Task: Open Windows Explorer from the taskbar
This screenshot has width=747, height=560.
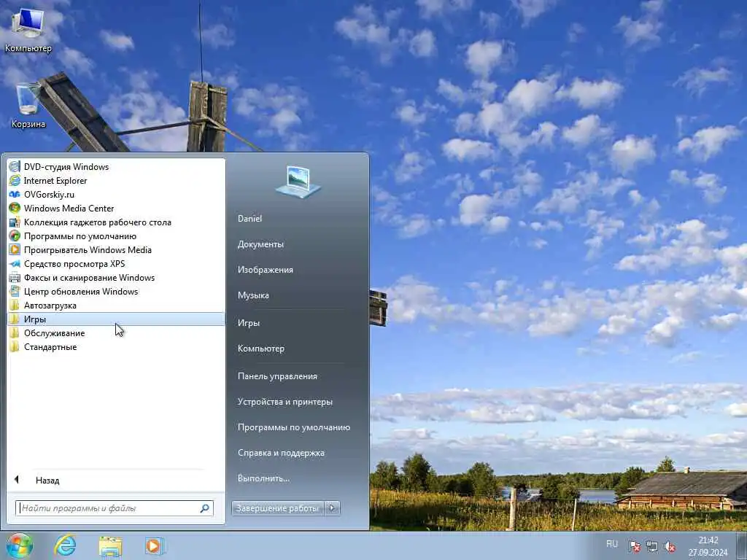Action: click(x=111, y=546)
